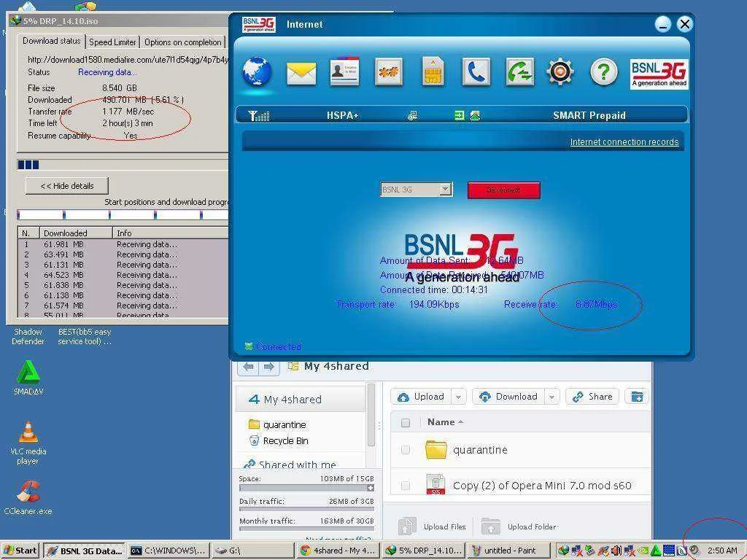The height and width of the screenshot is (560, 747).
Task: Click the 4shared Download button
Action: pyautogui.click(x=509, y=397)
